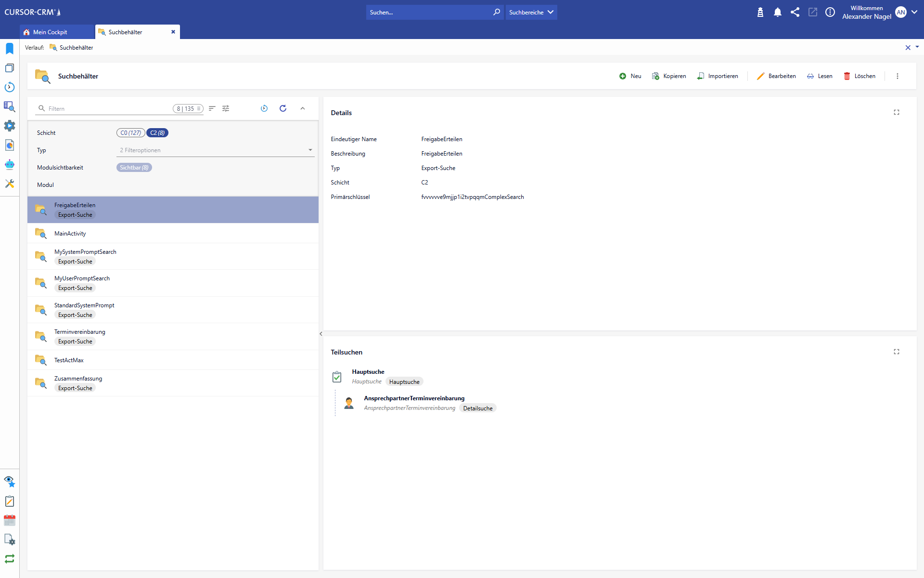
Task: Open the more actions three-dot menu
Action: coord(898,76)
